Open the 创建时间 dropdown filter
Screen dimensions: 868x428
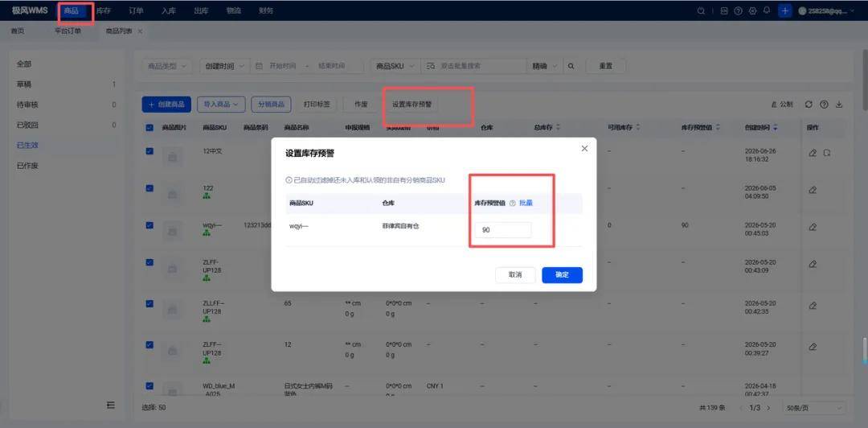coord(224,66)
